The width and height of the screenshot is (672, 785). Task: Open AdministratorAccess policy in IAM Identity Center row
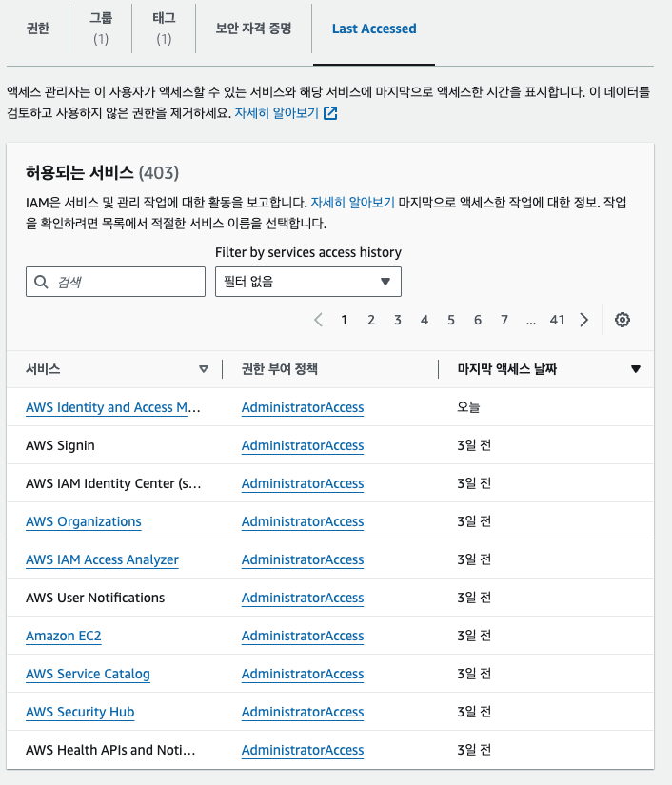303,483
